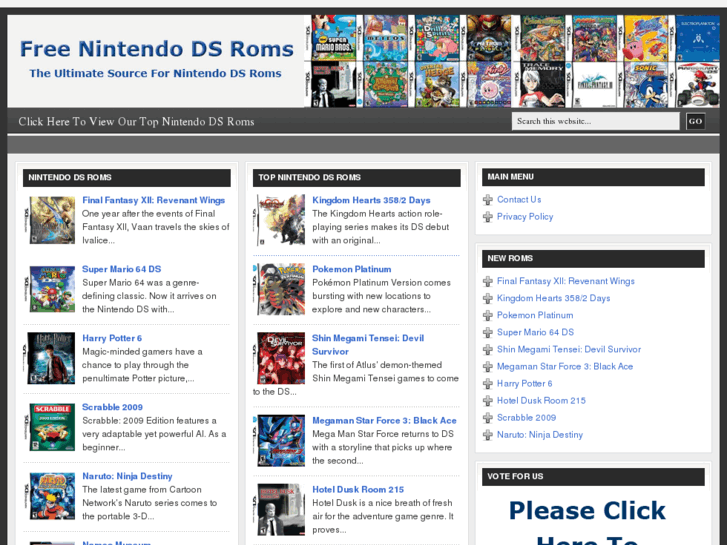Click plus icon beside Final Fantasy XII in New Roms
Image resolution: width=727 pixels, height=545 pixels.
coord(488,282)
